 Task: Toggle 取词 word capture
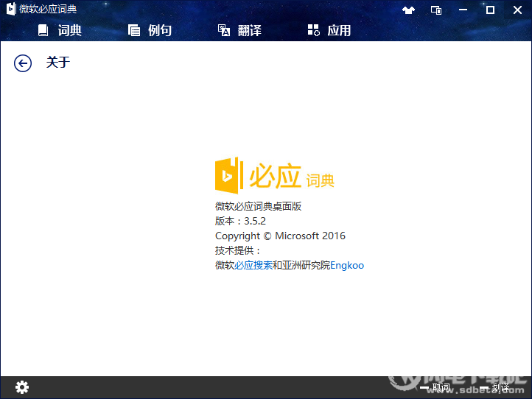[x=435, y=387]
